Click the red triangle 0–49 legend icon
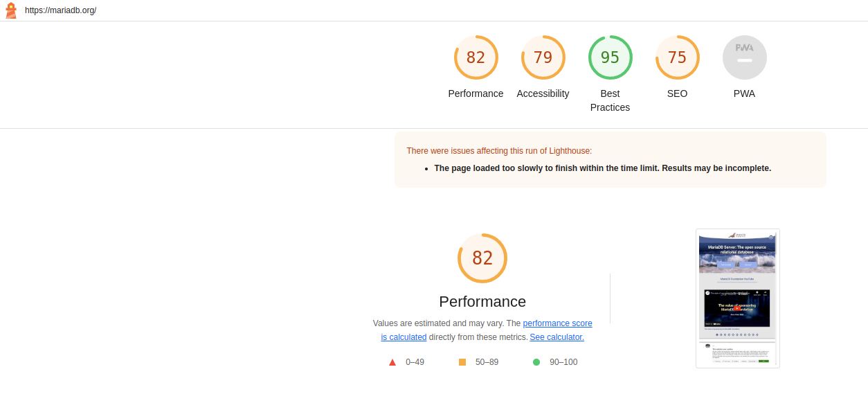This screenshot has width=868, height=394. [392, 362]
